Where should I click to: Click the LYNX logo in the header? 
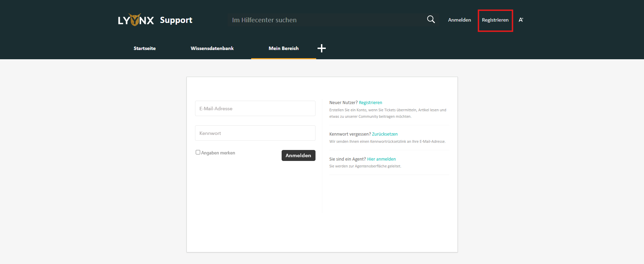coord(136,20)
